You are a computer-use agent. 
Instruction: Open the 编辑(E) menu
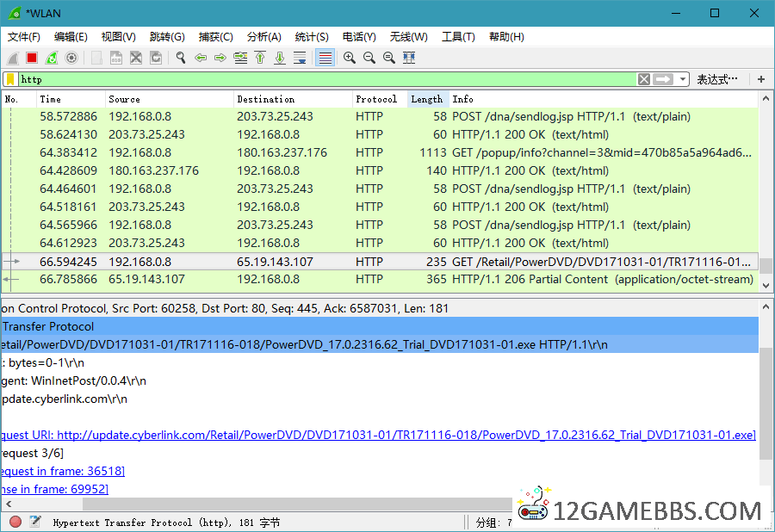pos(71,37)
